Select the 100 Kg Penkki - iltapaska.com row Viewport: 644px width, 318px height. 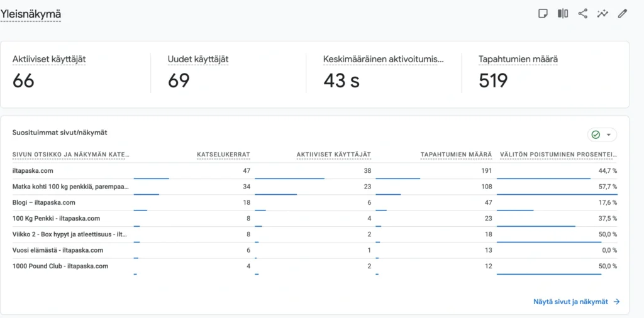314,219
